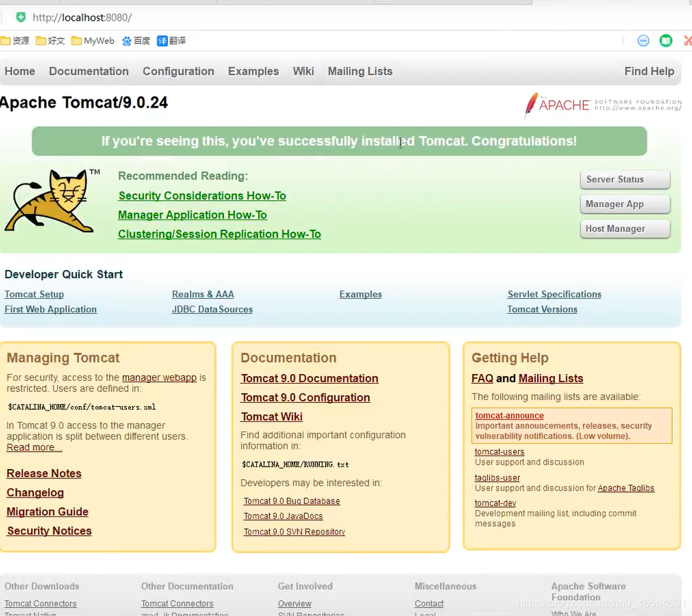Open Tomcat 9.0 SVN Repository link
This screenshot has height=616, width=692.
tap(295, 532)
